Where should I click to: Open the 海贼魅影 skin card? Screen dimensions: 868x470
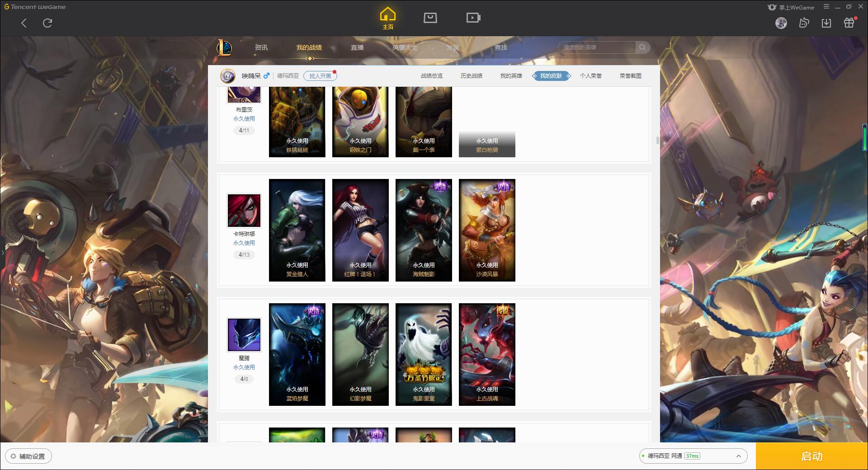pyautogui.click(x=424, y=230)
